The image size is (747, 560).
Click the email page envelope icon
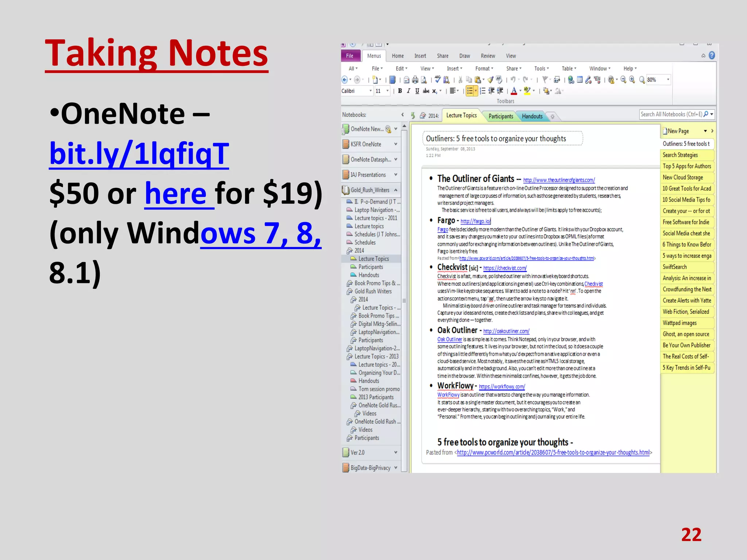(x=406, y=80)
